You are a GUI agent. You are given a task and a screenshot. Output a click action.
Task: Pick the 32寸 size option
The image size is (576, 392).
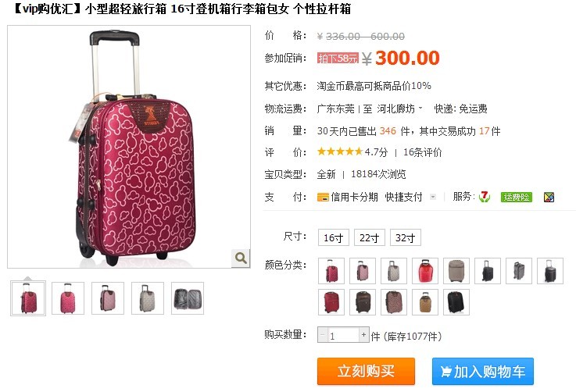405,237
